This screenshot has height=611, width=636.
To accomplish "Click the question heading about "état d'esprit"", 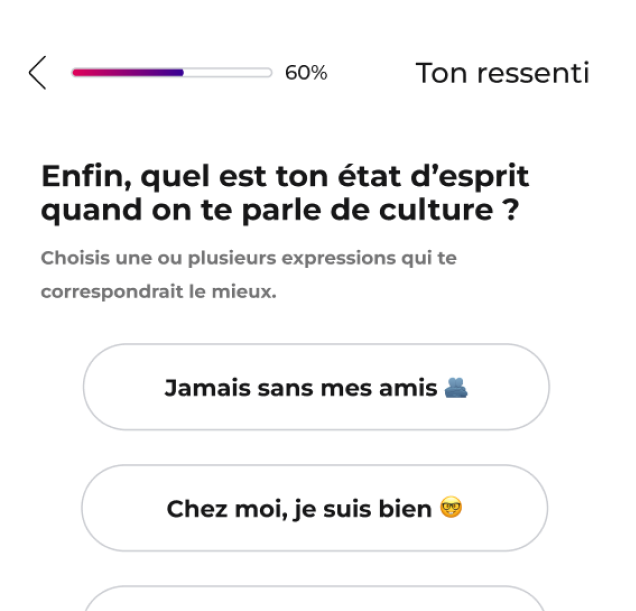I will 285,177.
